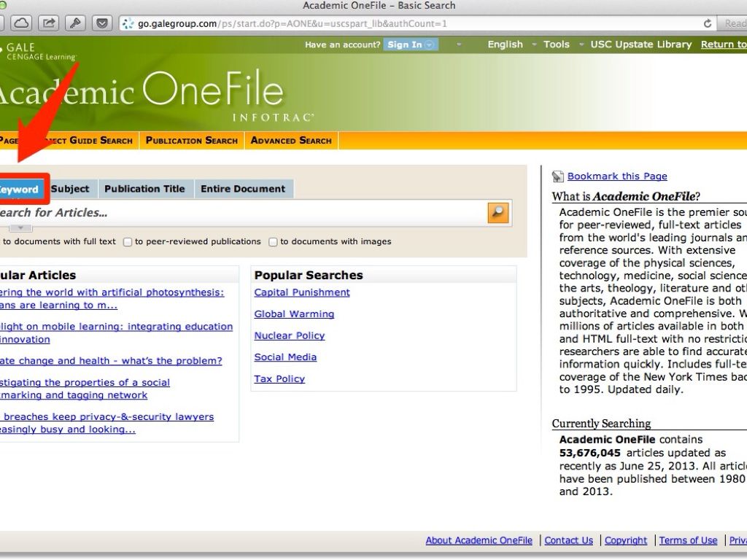Enable the documents with images checkbox
The width and height of the screenshot is (747, 560).
pyautogui.click(x=273, y=242)
